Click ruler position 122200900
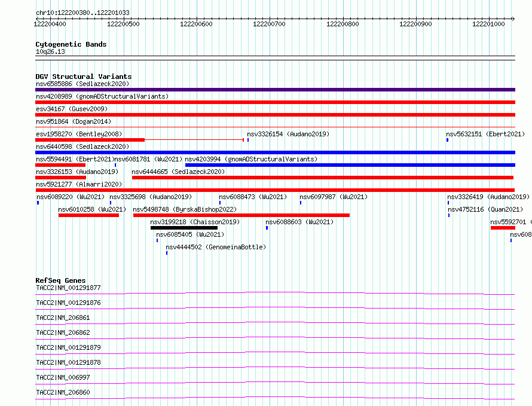532x406 pixels. click(x=415, y=24)
